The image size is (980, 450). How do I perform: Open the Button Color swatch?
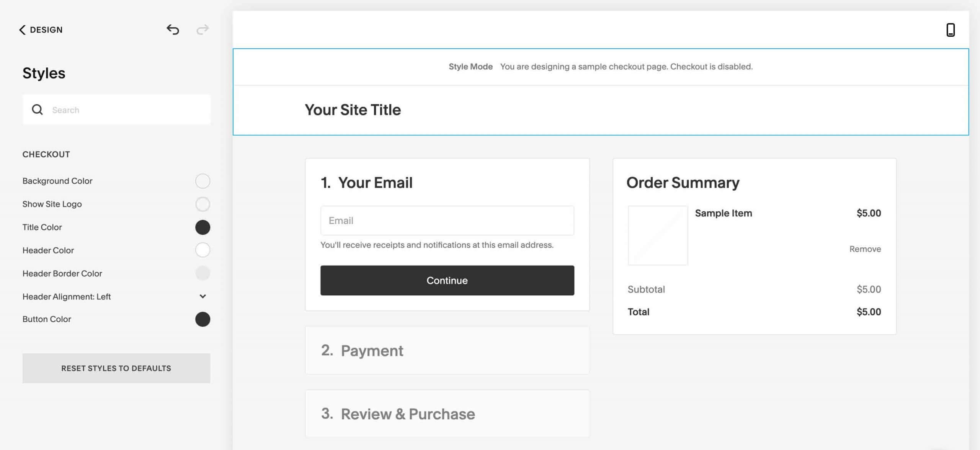click(x=203, y=319)
